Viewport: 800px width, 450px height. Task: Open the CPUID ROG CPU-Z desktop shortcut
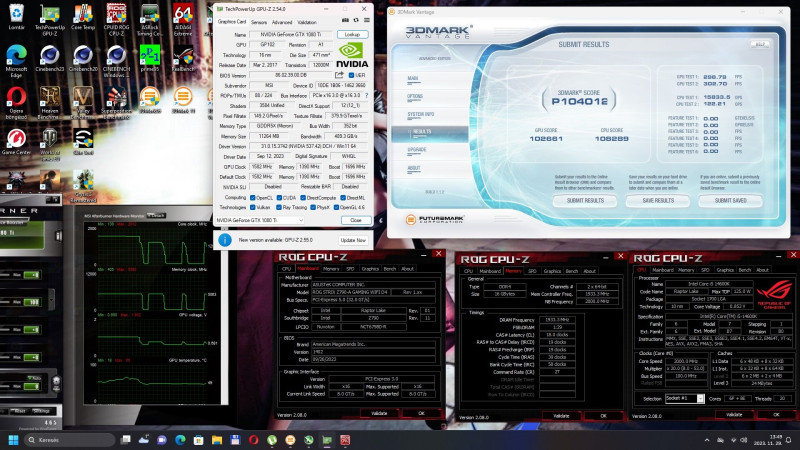click(x=116, y=20)
